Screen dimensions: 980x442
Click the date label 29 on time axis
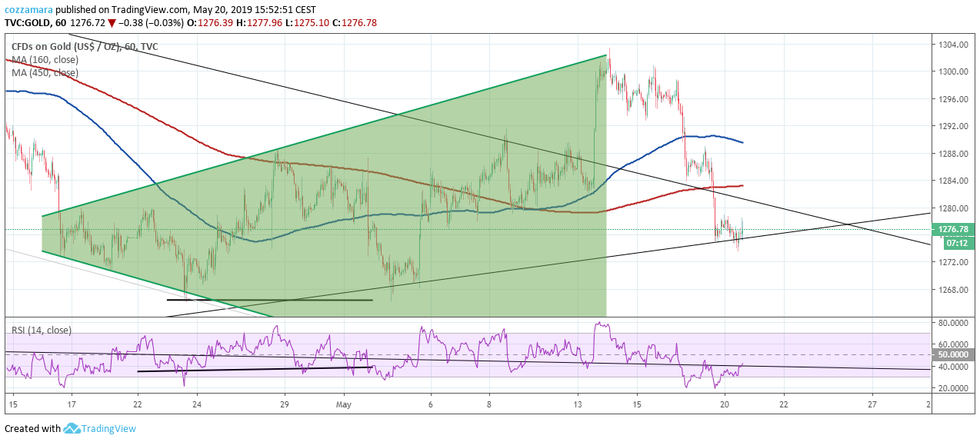[x=284, y=404]
